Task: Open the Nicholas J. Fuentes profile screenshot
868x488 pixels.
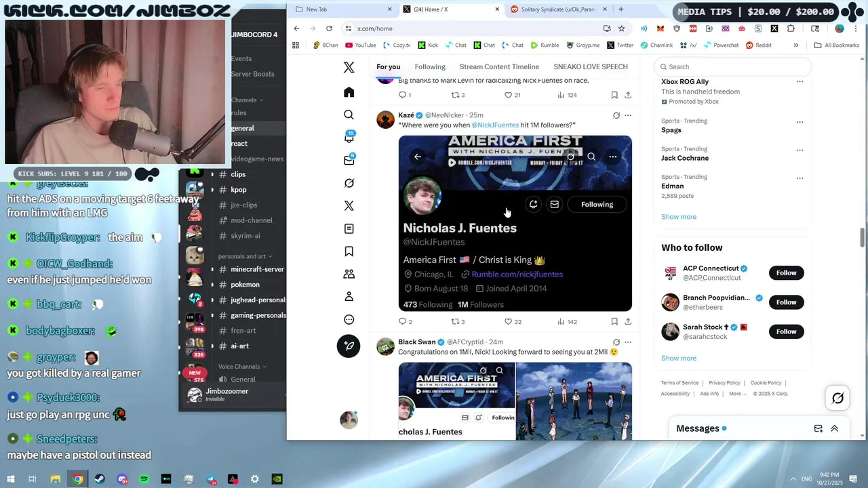Action: click(515, 223)
